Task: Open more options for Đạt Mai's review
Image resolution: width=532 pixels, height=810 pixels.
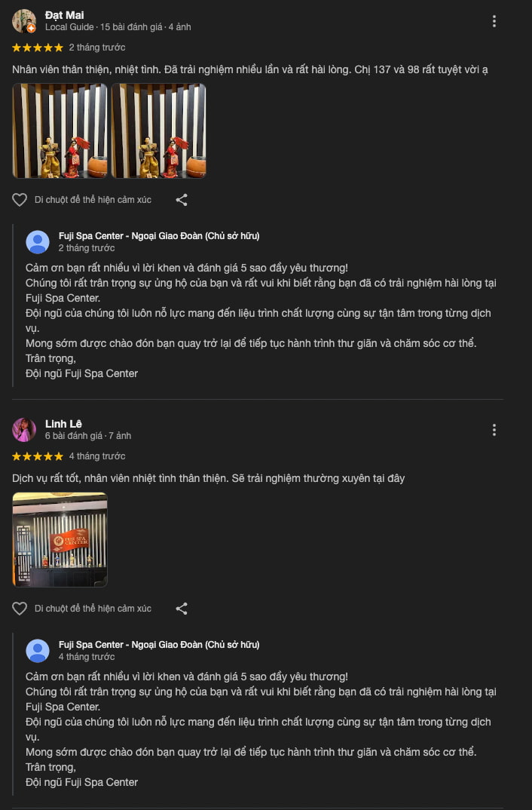Action: [x=494, y=21]
